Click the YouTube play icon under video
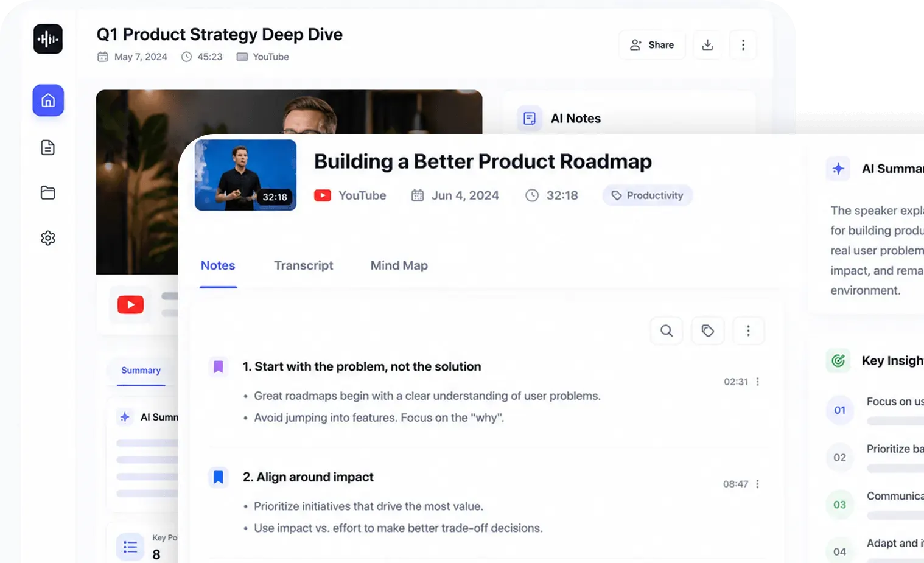924x563 pixels. point(130,304)
